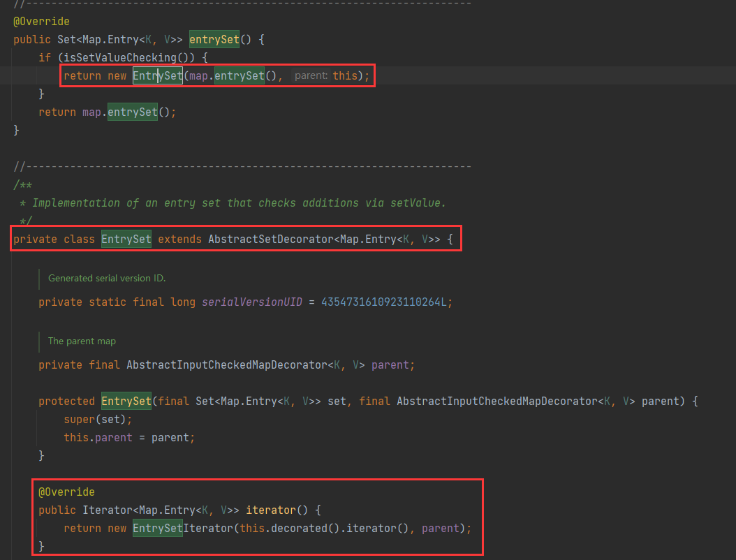This screenshot has height=560, width=736.
Task: Click the @Override annotation above the iterator method
Action: (66, 492)
